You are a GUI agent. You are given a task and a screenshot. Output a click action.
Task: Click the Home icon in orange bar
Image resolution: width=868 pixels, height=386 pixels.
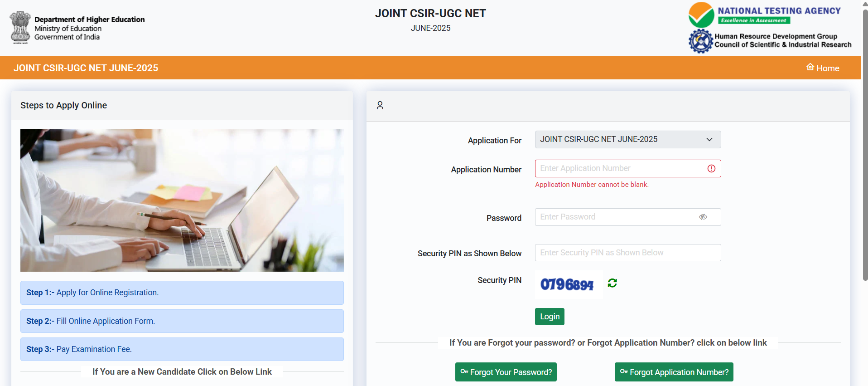click(x=810, y=67)
